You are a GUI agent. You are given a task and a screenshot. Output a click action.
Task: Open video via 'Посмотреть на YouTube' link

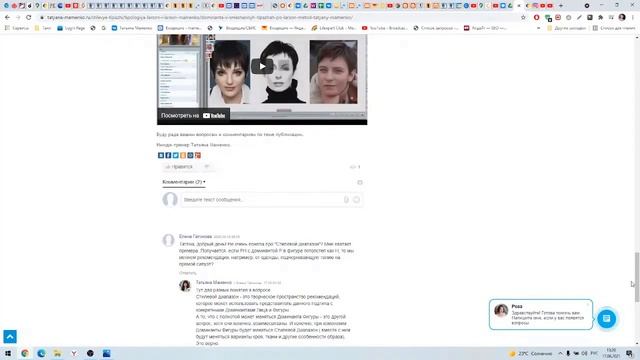click(193, 116)
